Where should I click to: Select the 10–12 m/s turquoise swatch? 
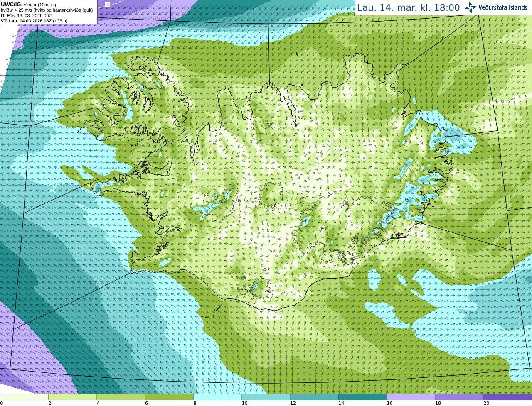point(266,397)
